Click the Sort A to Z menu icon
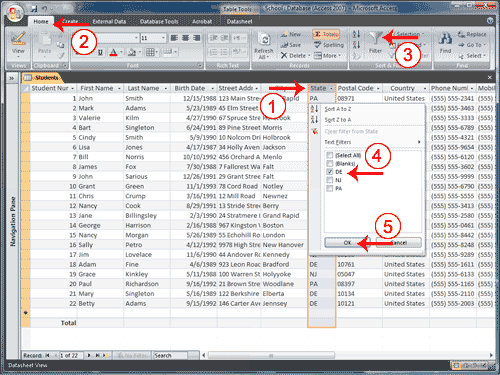The width and height of the screenshot is (500, 375). 315,109
